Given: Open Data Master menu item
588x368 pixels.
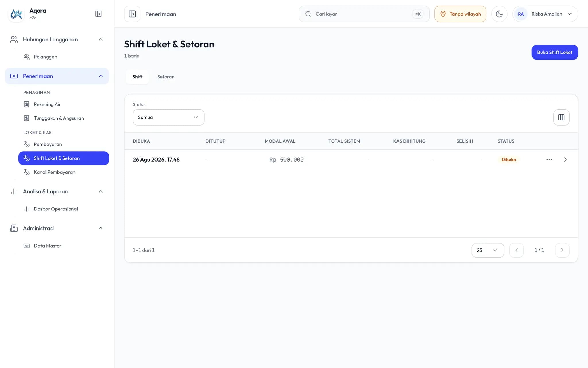Looking at the screenshot, I should [x=63, y=246].
